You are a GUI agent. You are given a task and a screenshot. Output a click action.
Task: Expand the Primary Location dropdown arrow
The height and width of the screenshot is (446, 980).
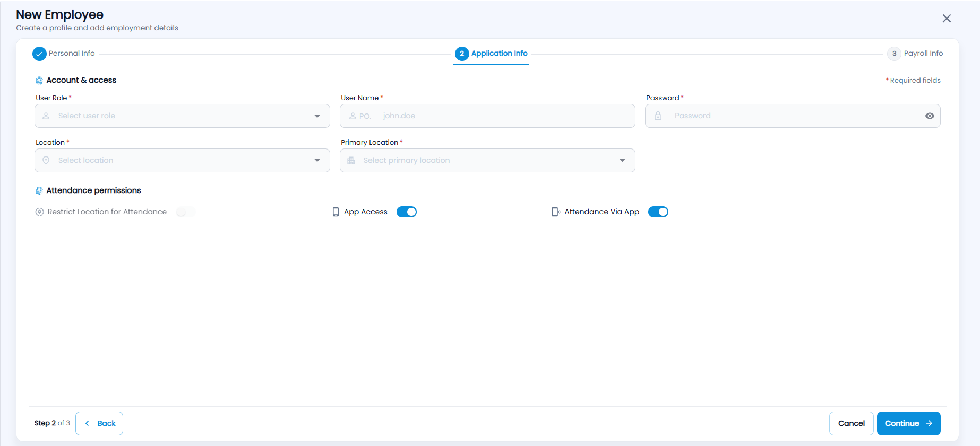point(622,161)
